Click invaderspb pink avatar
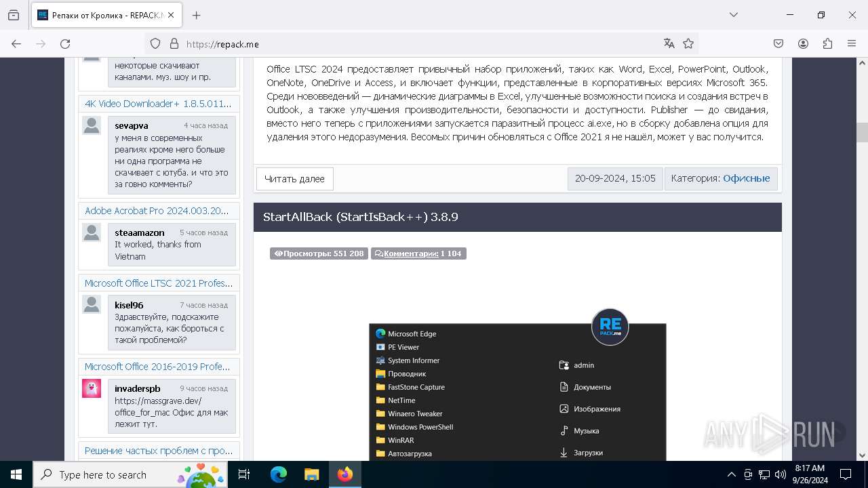The height and width of the screenshot is (488, 868). tap(92, 388)
